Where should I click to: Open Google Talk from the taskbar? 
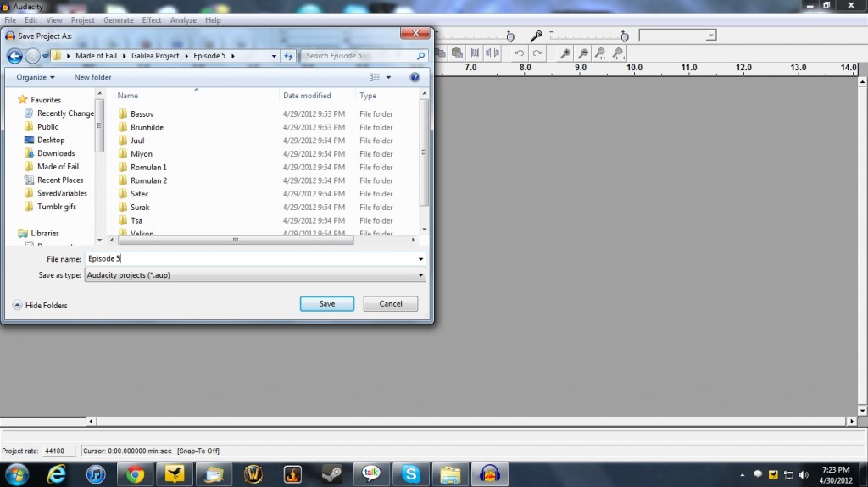point(371,474)
